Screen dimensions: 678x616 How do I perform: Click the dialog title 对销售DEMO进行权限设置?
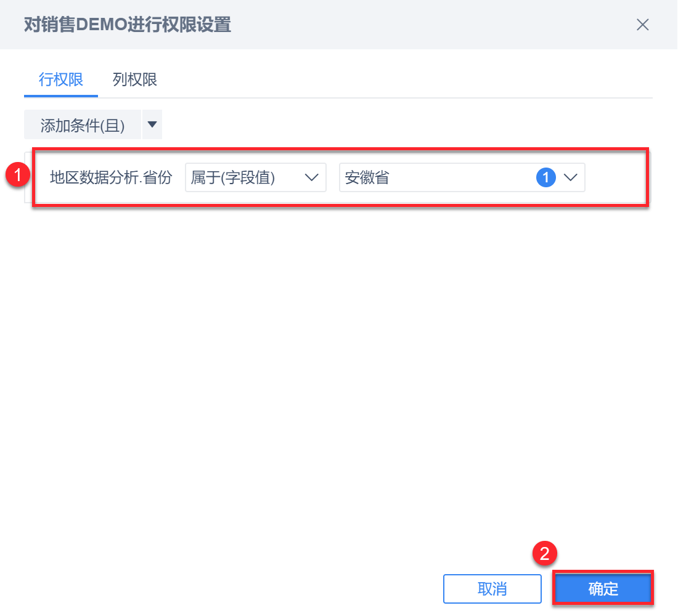[128, 25]
